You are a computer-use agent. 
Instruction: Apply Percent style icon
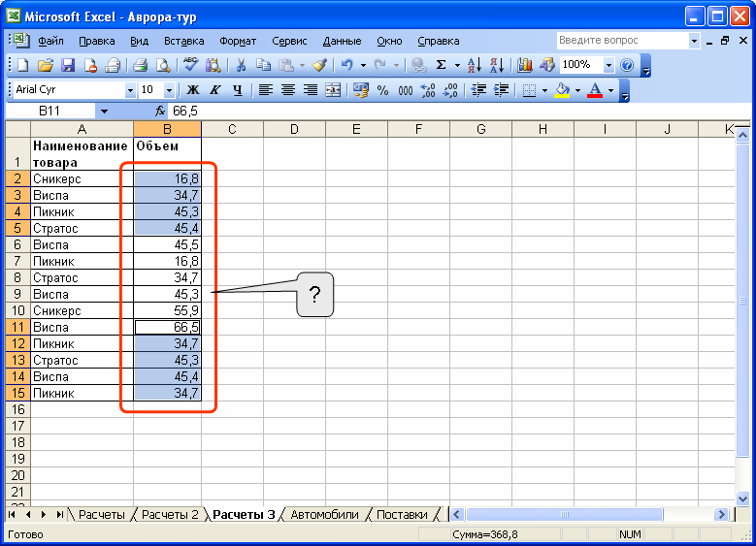tap(382, 90)
